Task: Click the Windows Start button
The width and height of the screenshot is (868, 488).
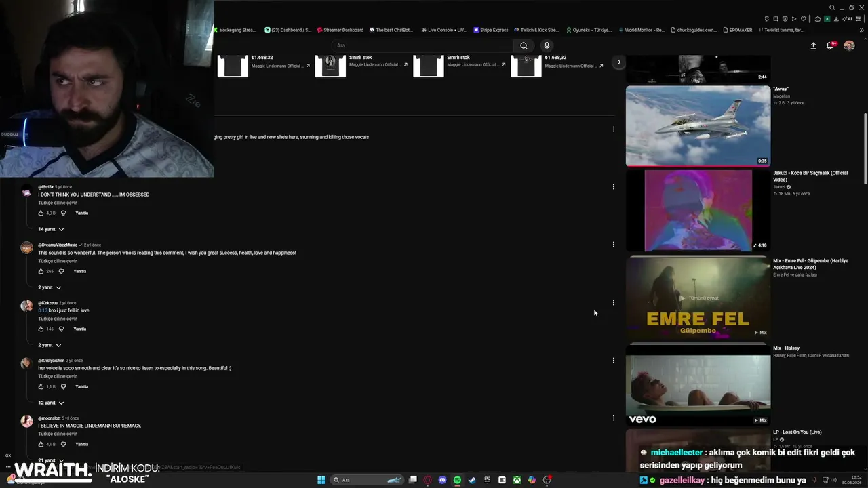Action: click(321, 480)
